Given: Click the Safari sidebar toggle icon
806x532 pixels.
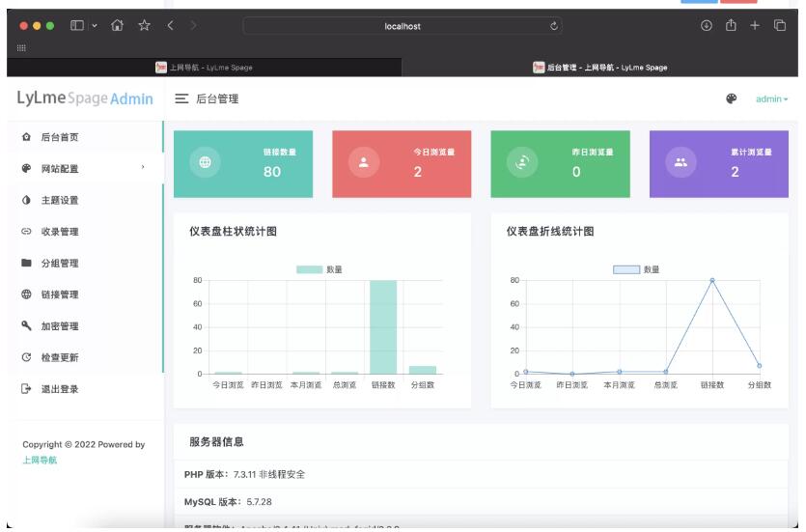Looking at the screenshot, I should point(77,25).
